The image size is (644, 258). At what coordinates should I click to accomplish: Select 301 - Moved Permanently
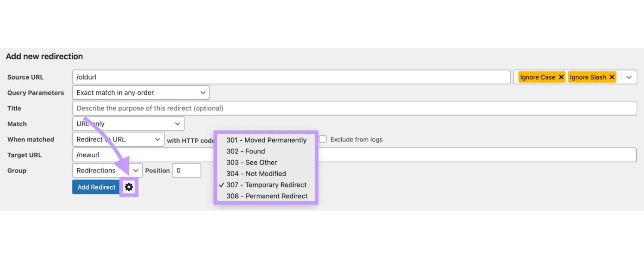[x=267, y=140]
